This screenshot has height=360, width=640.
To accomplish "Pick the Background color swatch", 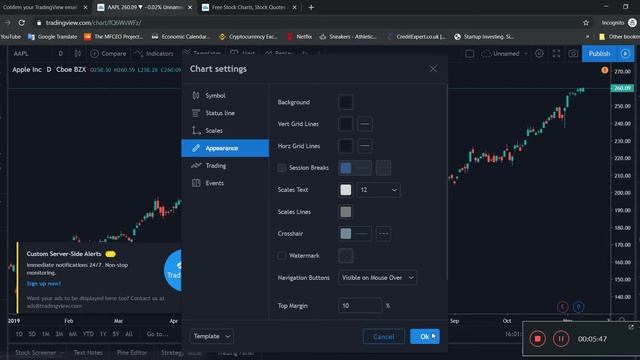I will [x=346, y=102].
